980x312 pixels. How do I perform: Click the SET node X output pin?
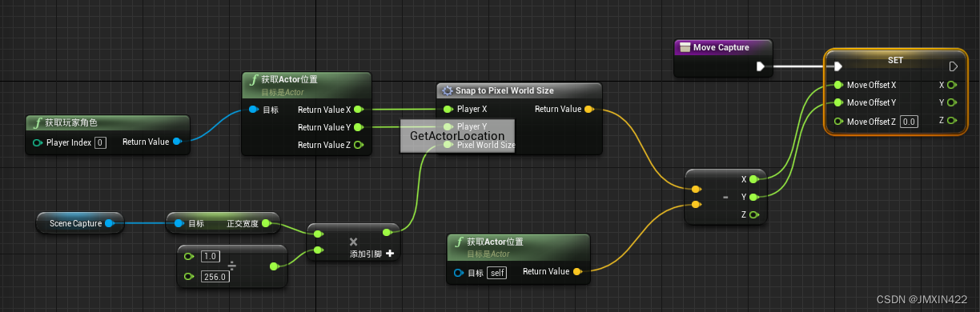pyautogui.click(x=951, y=85)
